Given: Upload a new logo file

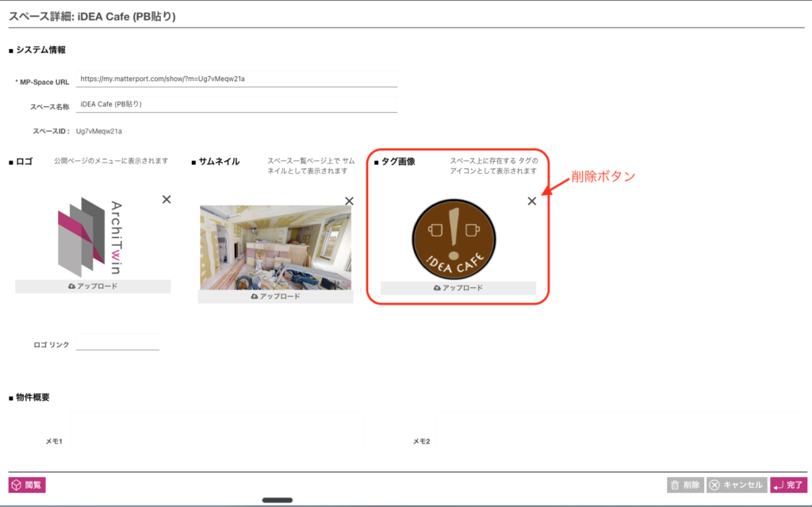Looking at the screenshot, I should 93,286.
